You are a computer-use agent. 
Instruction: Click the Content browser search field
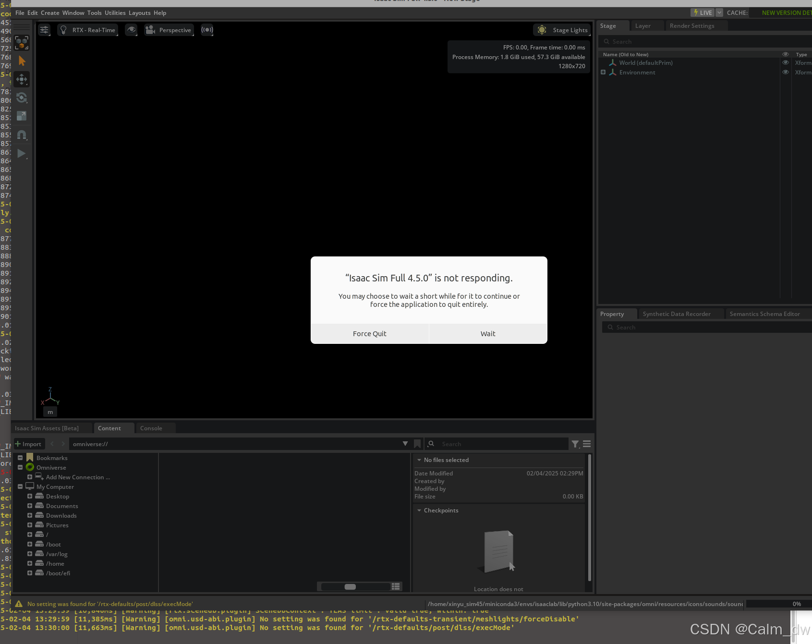497,444
